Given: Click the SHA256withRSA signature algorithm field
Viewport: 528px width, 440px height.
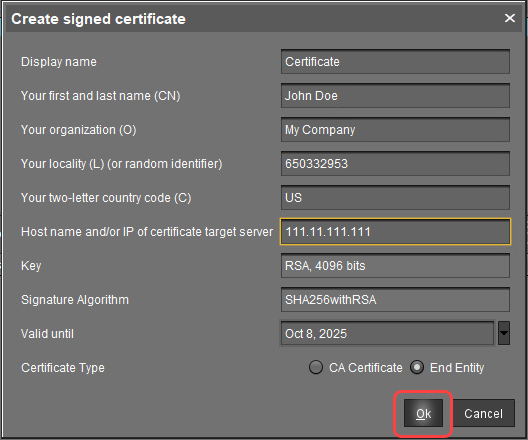Looking at the screenshot, I should 395,300.
